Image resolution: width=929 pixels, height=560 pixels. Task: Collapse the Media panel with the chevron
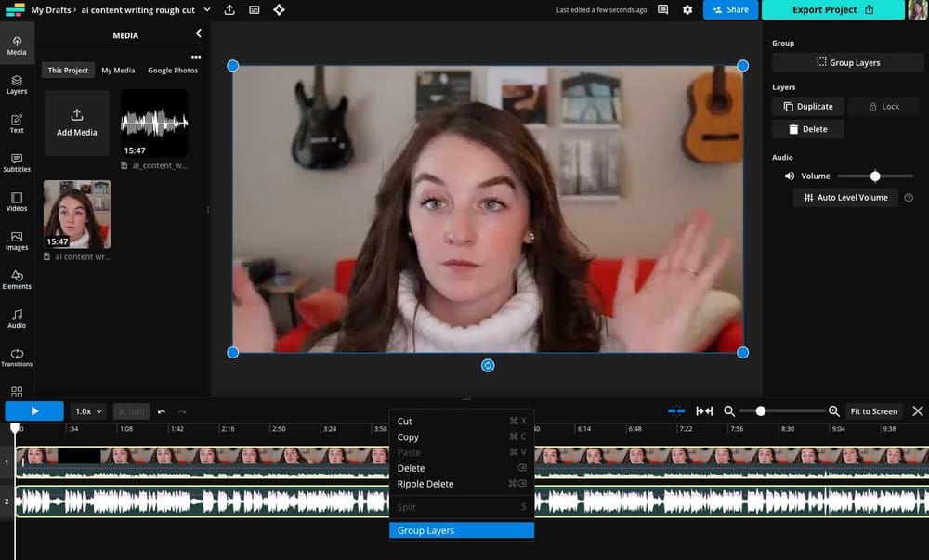point(197,34)
